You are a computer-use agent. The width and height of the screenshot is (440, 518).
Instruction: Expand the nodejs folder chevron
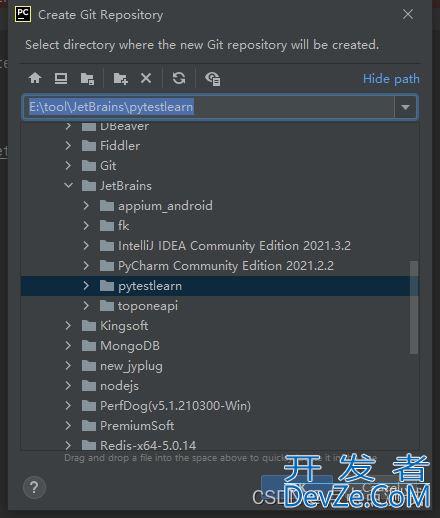tap(68, 386)
